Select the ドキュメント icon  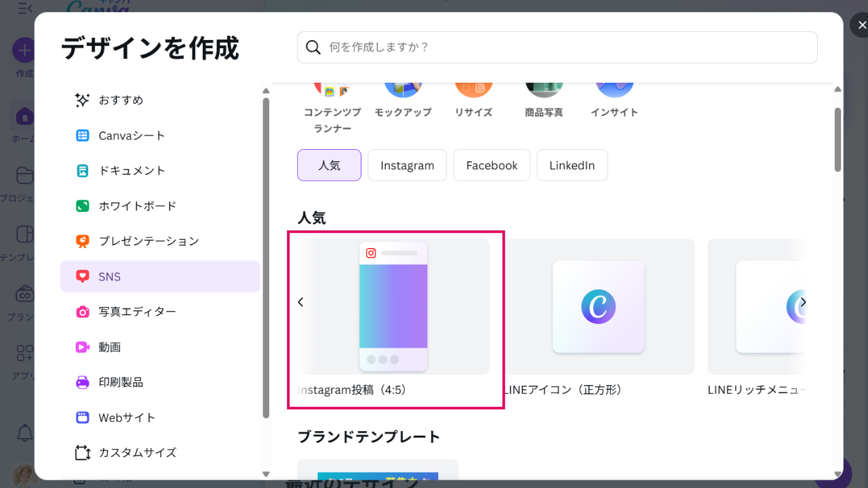(x=82, y=171)
